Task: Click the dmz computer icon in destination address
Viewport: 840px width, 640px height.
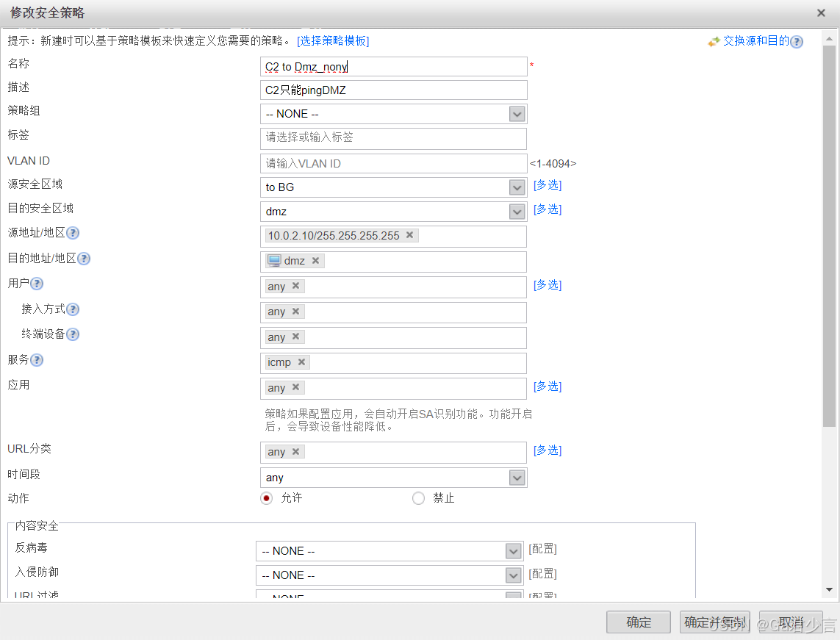Action: 274,260
